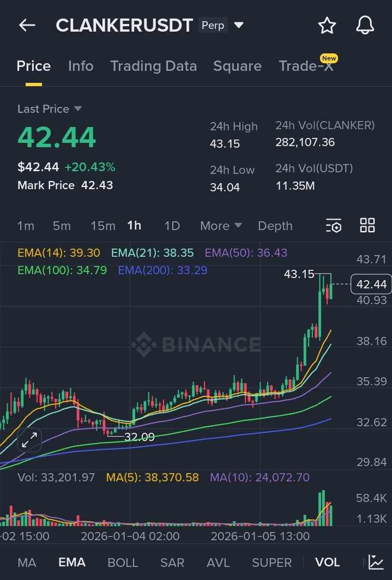Tap the MA(5): 38,370.58 volume legend
The width and height of the screenshot is (392, 580).
(152, 477)
